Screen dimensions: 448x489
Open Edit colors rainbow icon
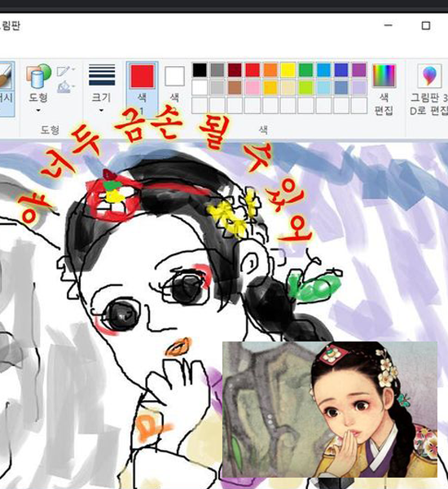pos(384,76)
